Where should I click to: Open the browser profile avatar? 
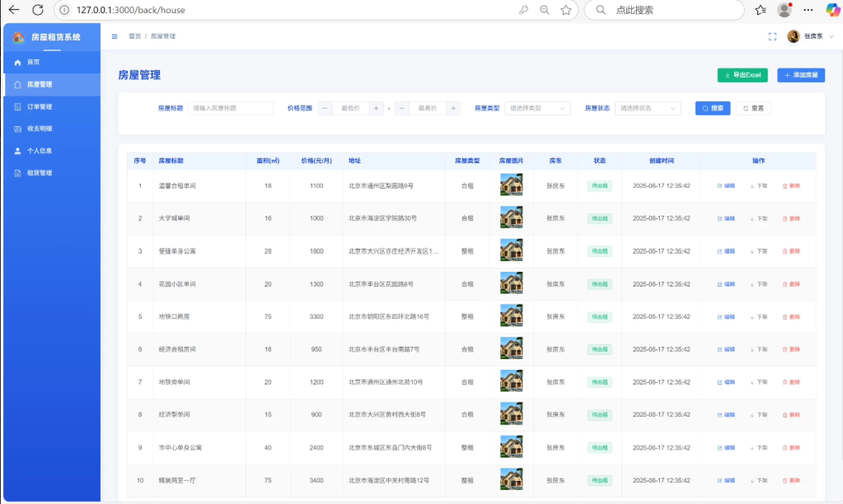click(x=784, y=10)
